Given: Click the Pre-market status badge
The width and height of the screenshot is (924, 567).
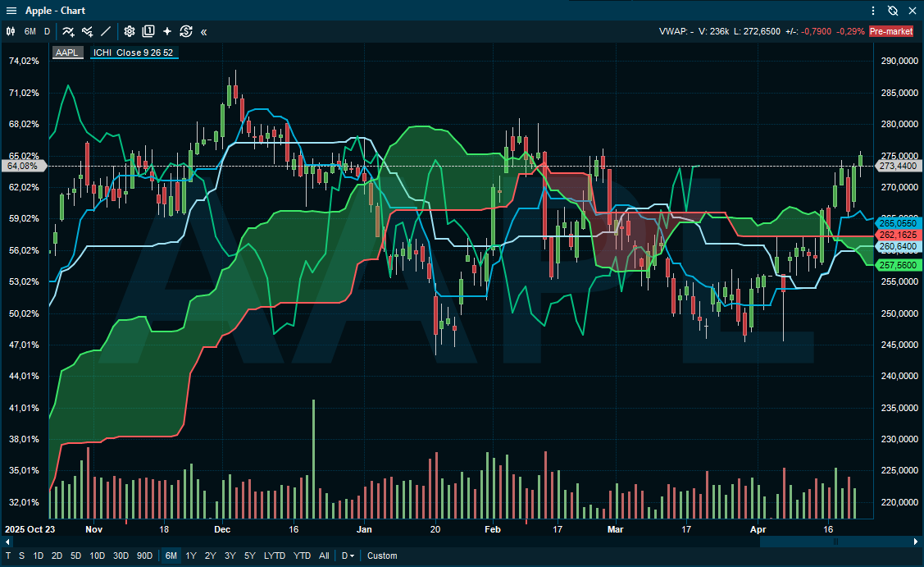Looking at the screenshot, I should pos(891,31).
